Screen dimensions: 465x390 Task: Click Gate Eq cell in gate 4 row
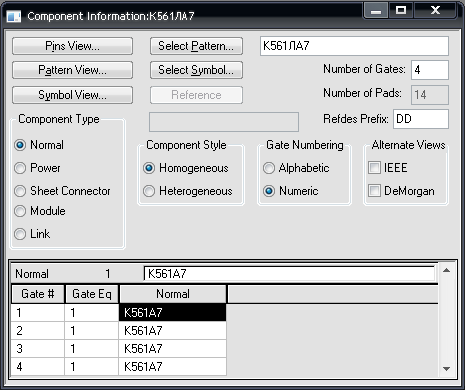coord(92,367)
